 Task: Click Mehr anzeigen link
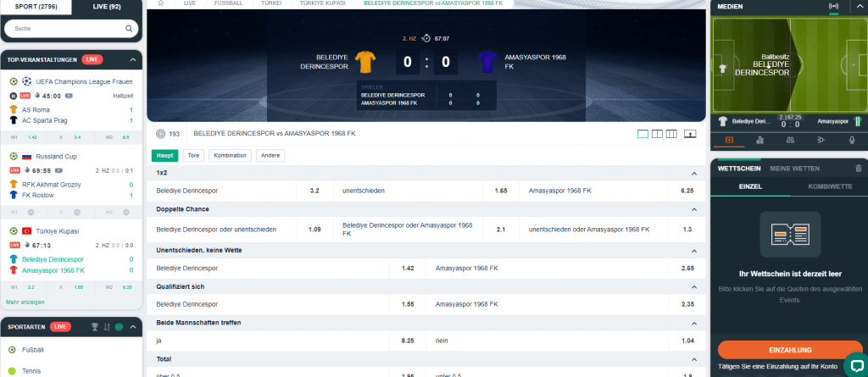pos(25,302)
